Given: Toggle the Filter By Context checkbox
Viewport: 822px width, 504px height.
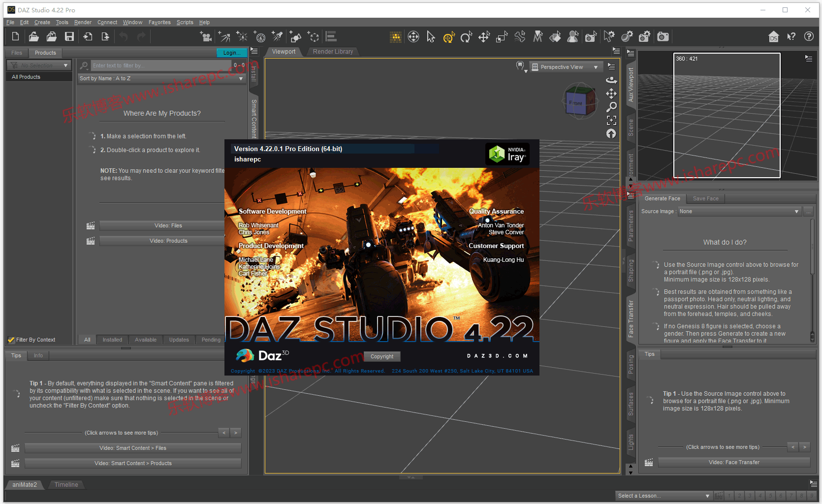Looking at the screenshot, I should pos(11,340).
